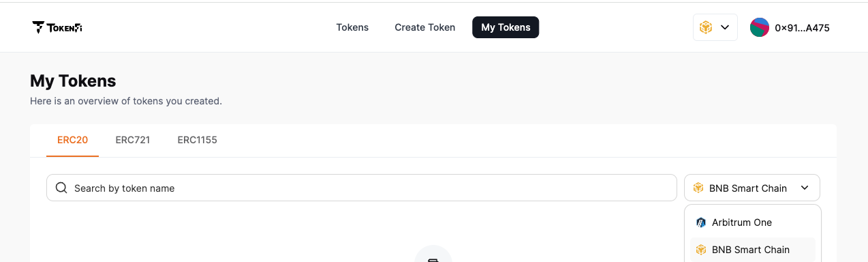Click the My Tokens nav button

click(506, 27)
